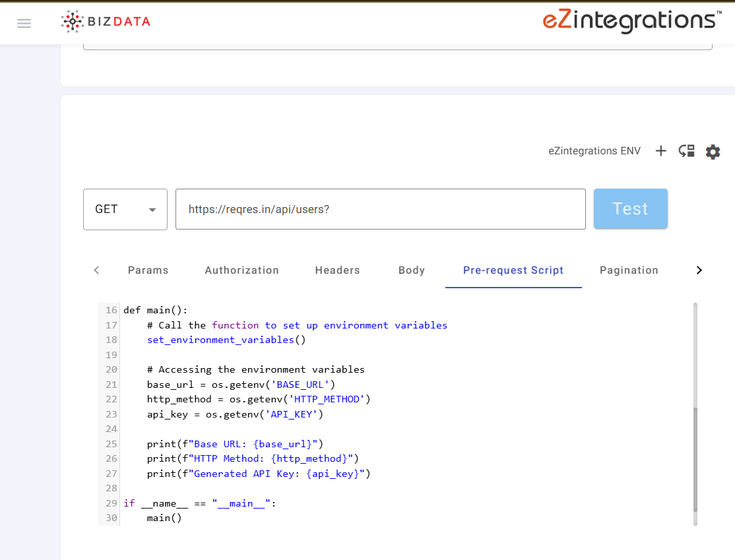Switch to the Params tab
Screen dimensions: 735x560
point(148,270)
